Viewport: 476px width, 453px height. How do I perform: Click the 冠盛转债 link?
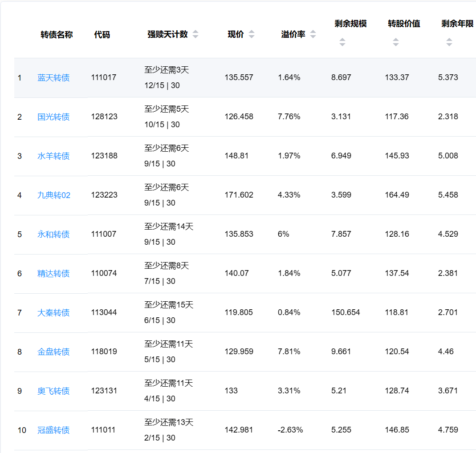53,430
